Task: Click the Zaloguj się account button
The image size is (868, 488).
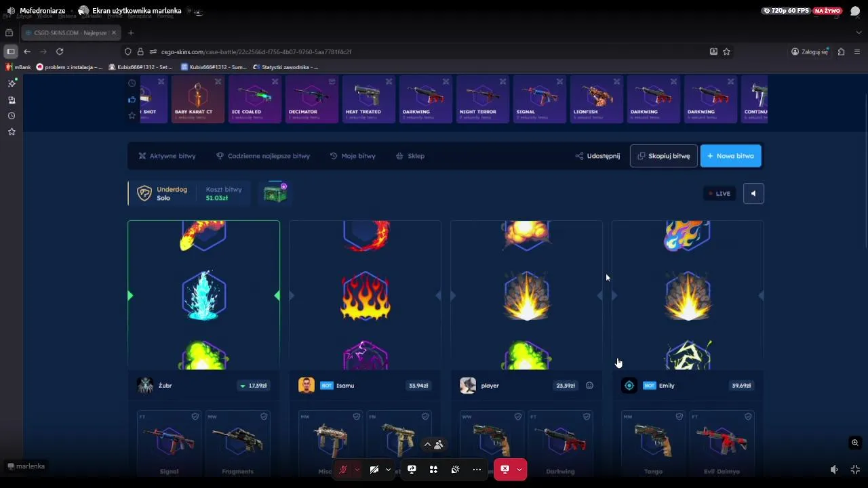Action: point(810,52)
